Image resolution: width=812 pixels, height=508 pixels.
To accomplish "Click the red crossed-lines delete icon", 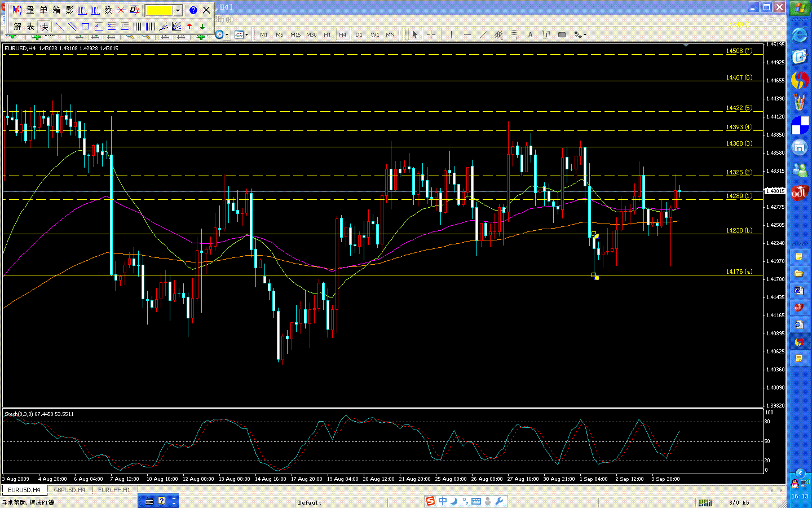I will point(121,10).
